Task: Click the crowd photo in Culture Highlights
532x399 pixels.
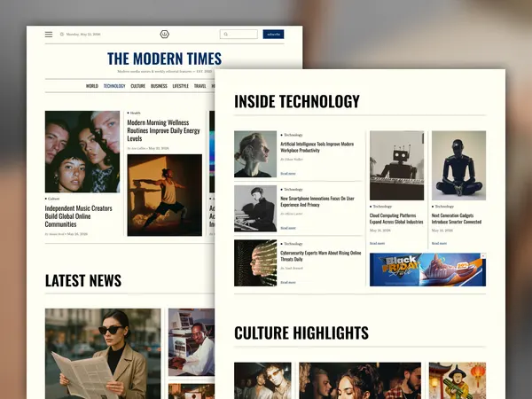Action: [x=360, y=380]
